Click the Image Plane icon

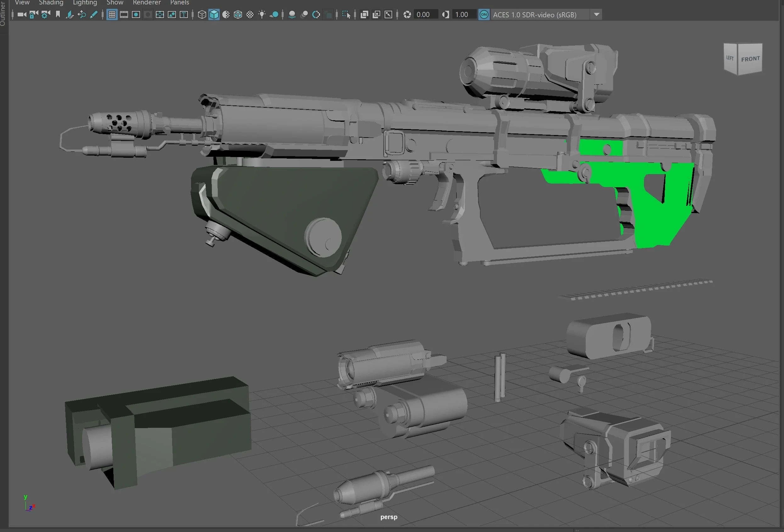click(70, 14)
